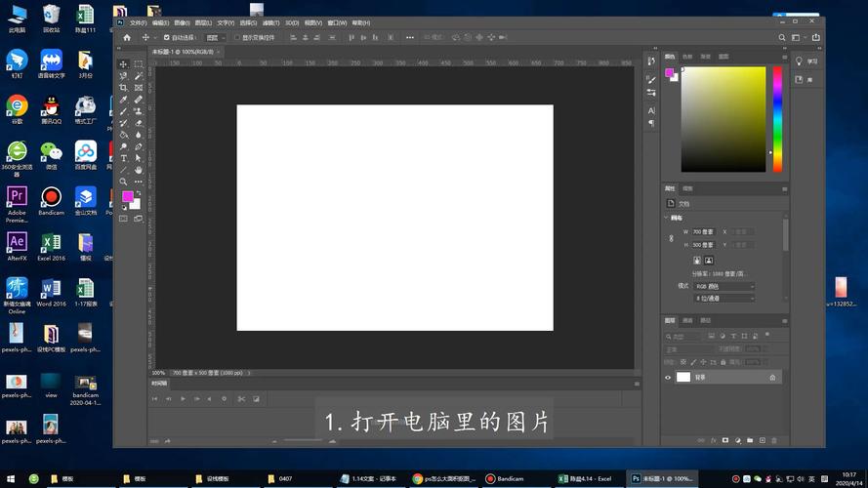
Task: Set canvas to landscape orientation
Action: pyautogui.click(x=709, y=260)
